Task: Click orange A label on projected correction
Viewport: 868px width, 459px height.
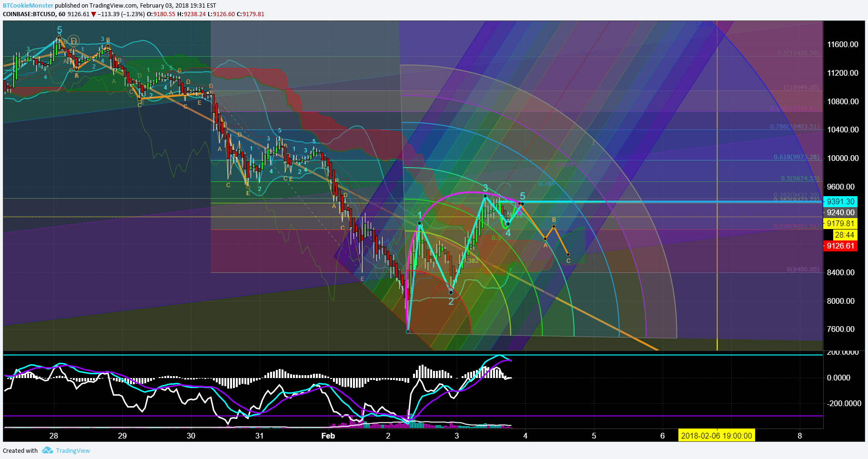Action: [545, 245]
